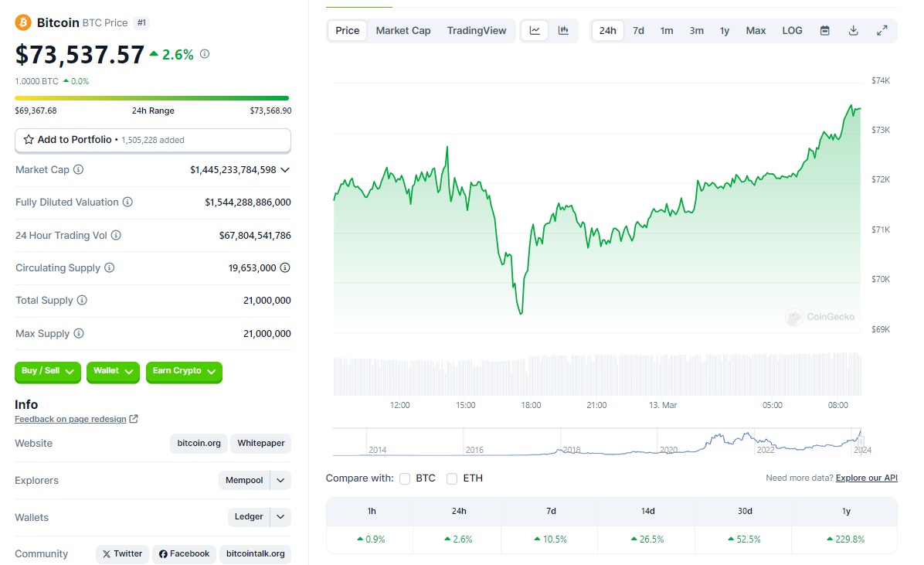Image resolution: width=924 pixels, height=565 pixels.
Task: Click volume bars below price chart
Action: [x=597, y=375]
